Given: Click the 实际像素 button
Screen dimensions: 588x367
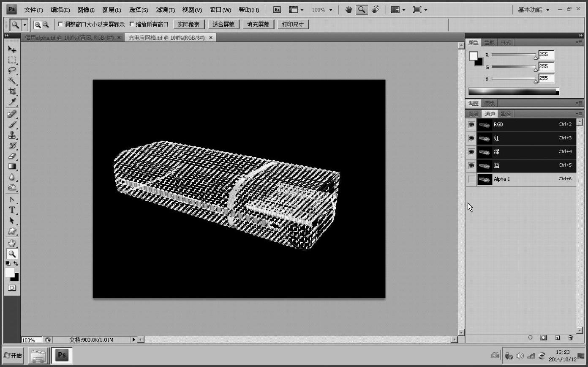Looking at the screenshot, I should 188,25.
